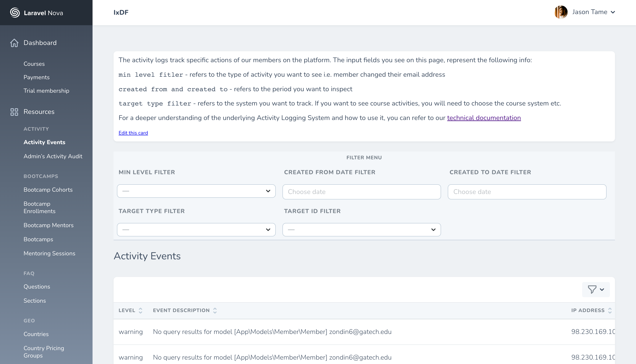The image size is (636, 364).
Task: Open the Target ID Filter dropdown
Action: point(362,229)
